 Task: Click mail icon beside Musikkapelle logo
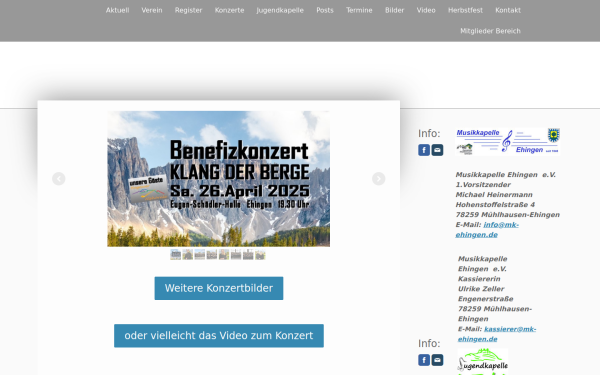(x=437, y=150)
